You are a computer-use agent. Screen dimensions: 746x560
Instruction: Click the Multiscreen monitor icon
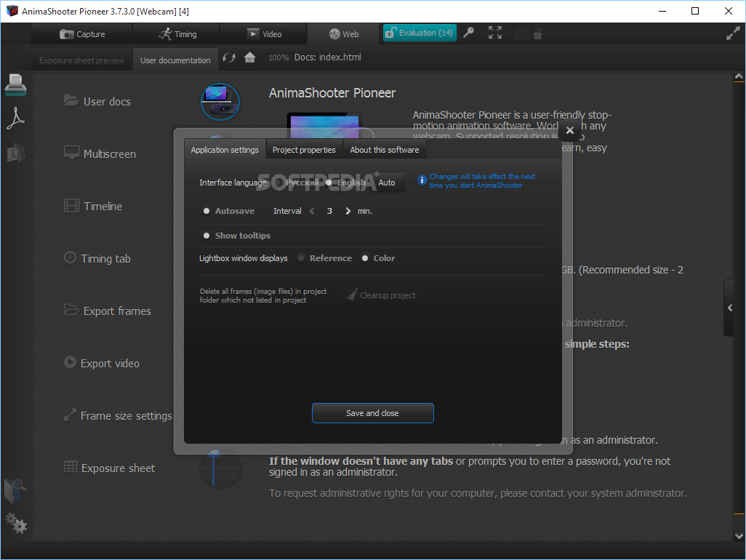point(72,152)
